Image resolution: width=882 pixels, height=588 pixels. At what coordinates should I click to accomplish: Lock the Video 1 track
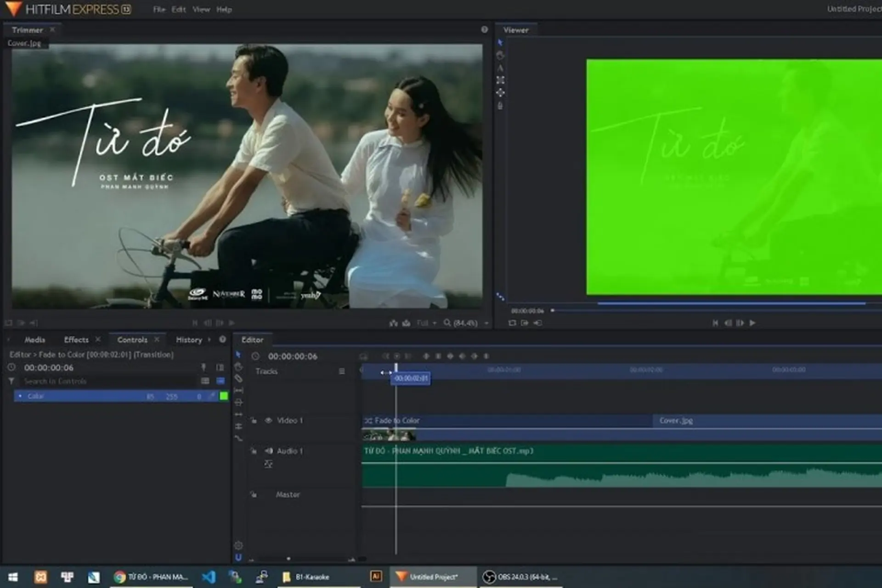coord(254,420)
